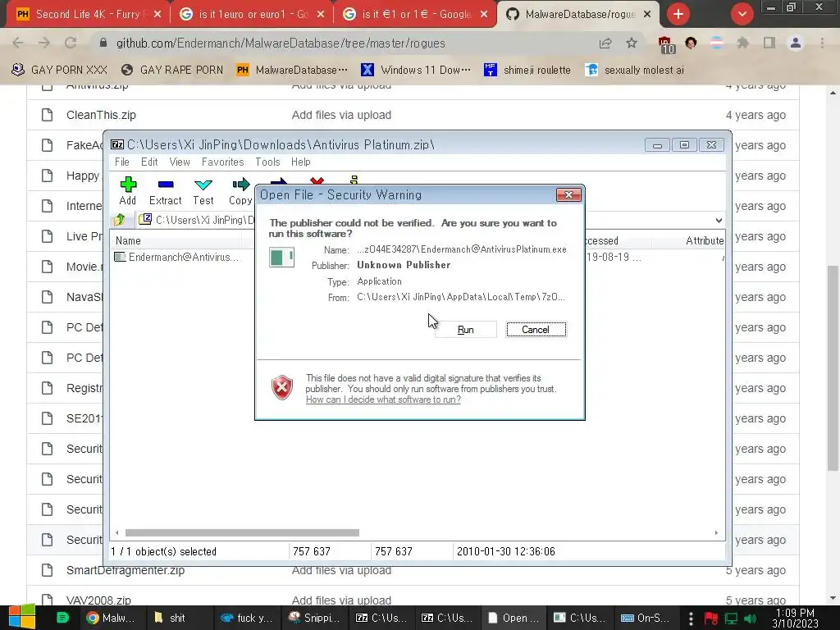Click the github.com address bar URL

tap(281, 43)
